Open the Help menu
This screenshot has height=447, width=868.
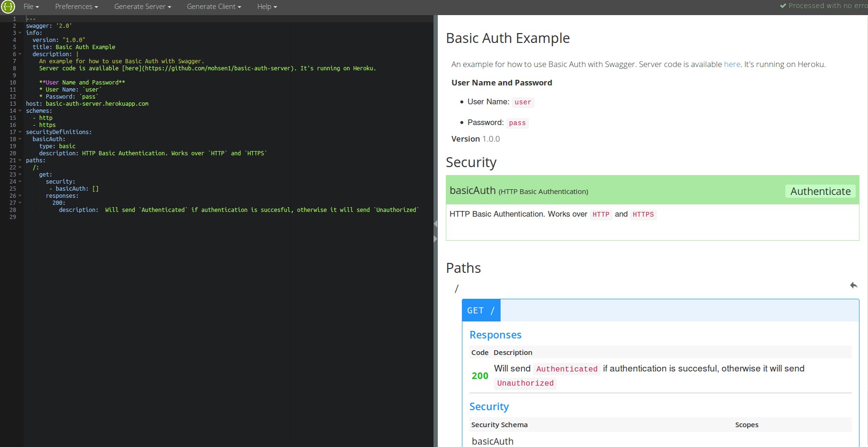point(267,7)
